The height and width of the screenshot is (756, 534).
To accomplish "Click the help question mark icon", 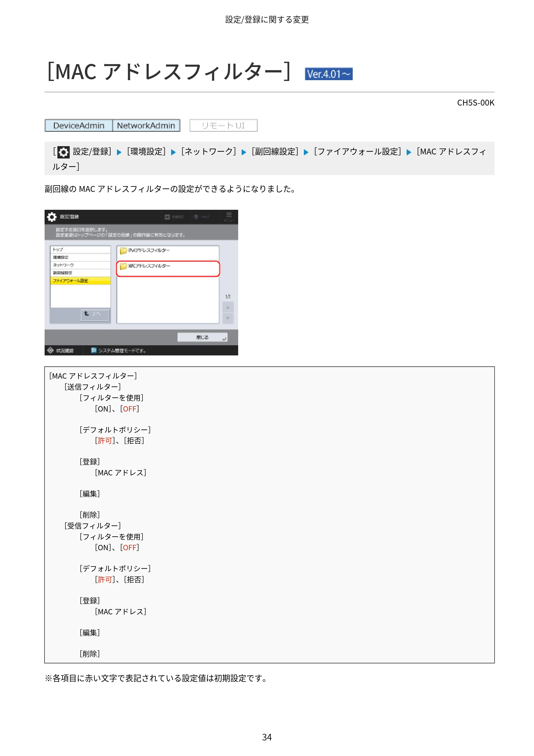I will pos(196,217).
